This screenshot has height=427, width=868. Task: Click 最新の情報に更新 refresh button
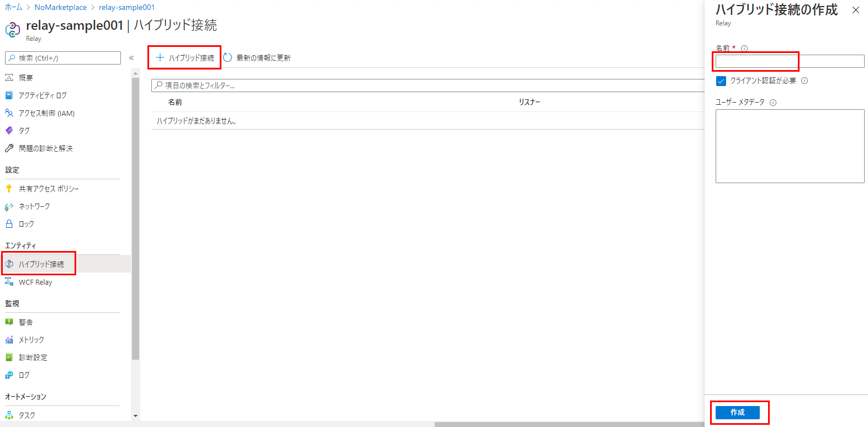[x=257, y=57]
